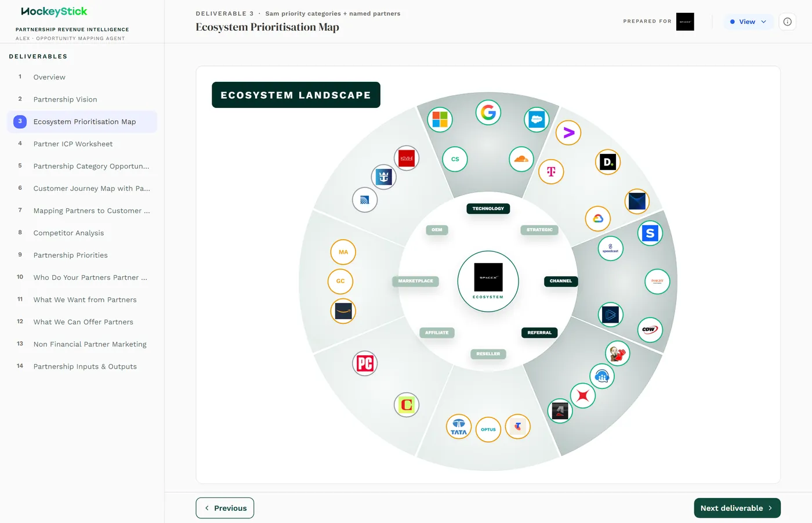Click the Deloitte D. logo
812x523 pixels.
point(608,162)
